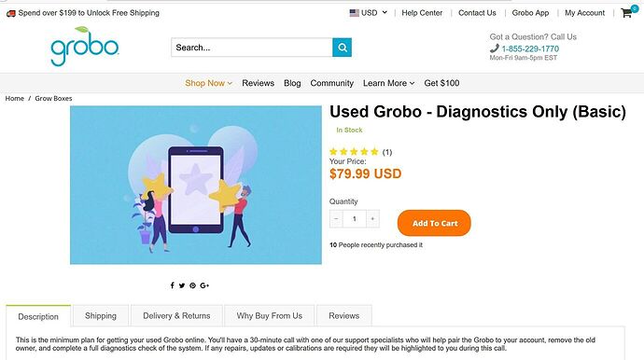Image resolution: width=644 pixels, height=360 pixels.
Task: Go to Grow Boxes breadcrumb
Action: click(53, 99)
